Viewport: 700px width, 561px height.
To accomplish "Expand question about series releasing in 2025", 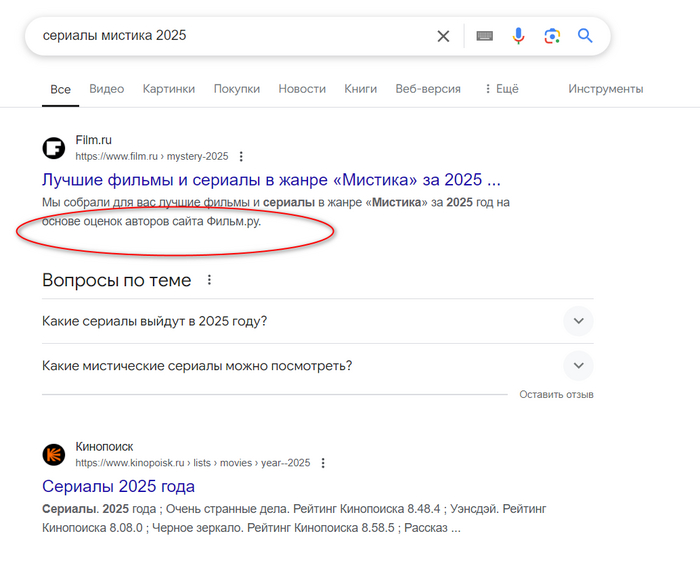I will [578, 321].
